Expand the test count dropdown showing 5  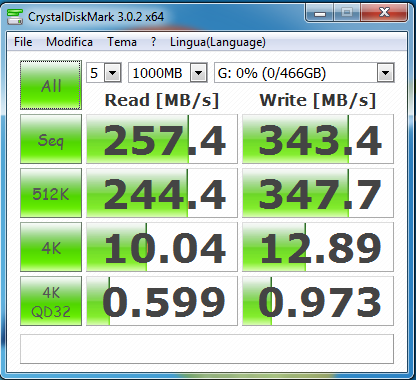(113, 73)
